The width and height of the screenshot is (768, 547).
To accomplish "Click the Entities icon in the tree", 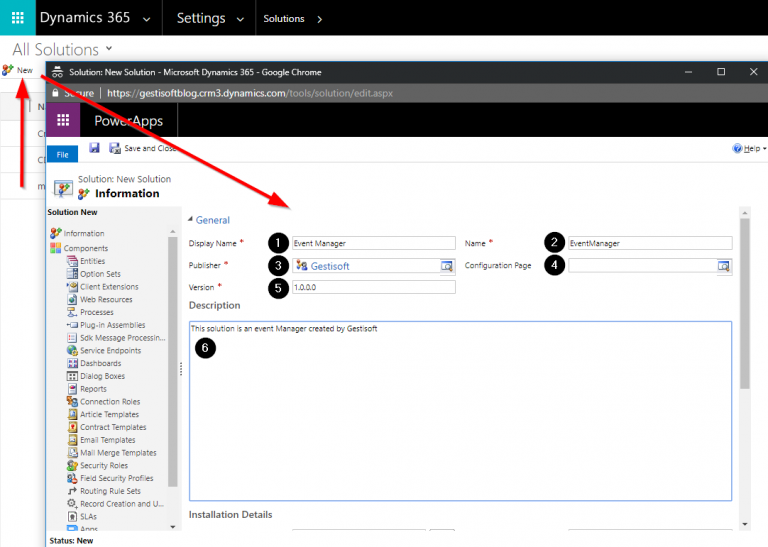I will (x=72, y=261).
